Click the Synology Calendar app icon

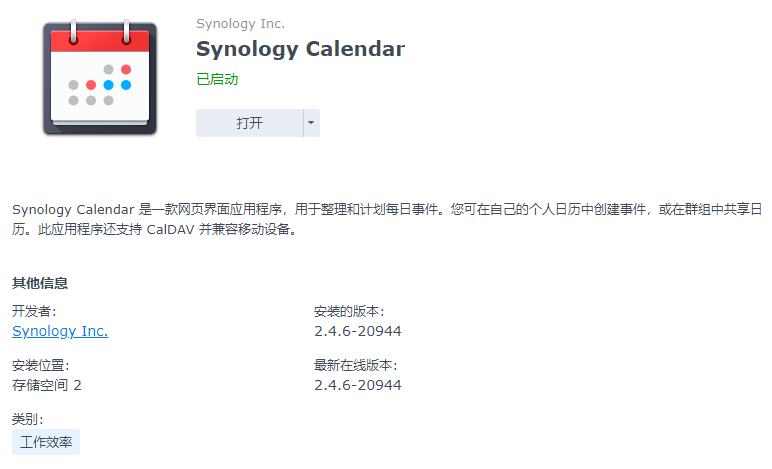pos(100,77)
